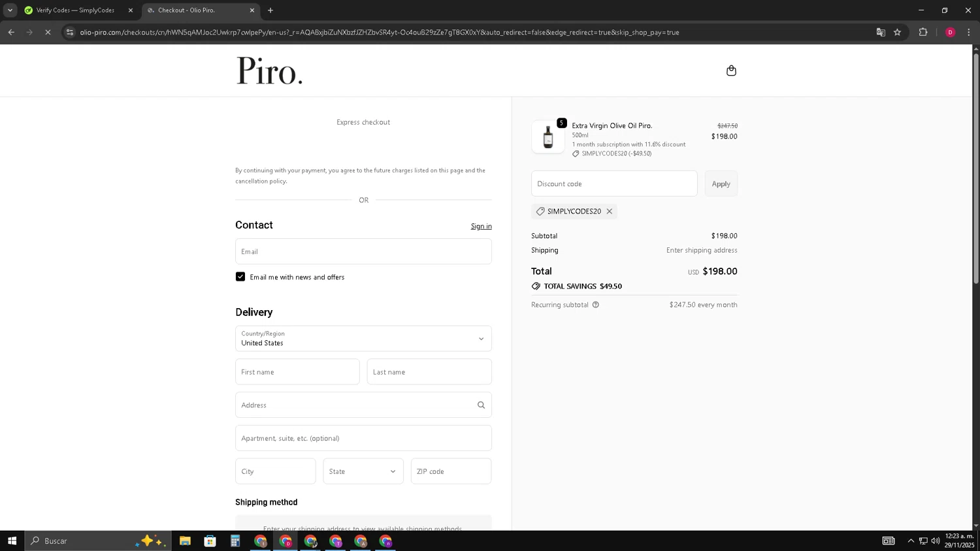Open Microsoft Store from taskbar
The width and height of the screenshot is (980, 551).
210,541
